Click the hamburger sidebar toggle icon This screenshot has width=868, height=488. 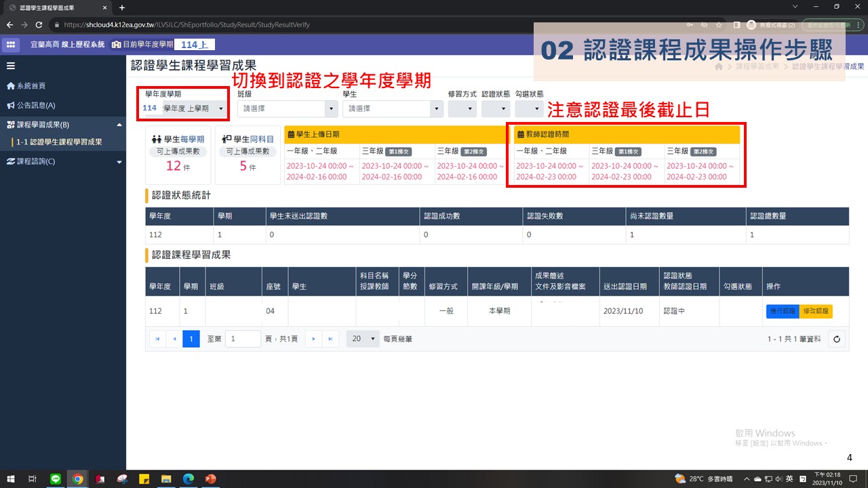coord(10,66)
